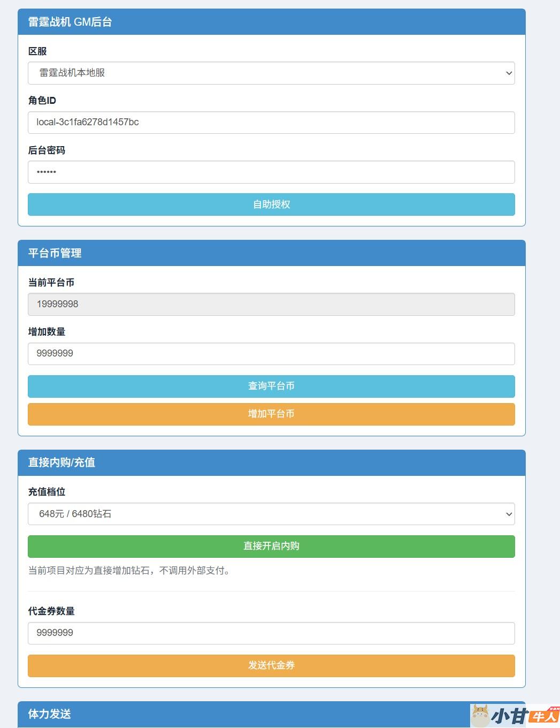Click the 增加数量 label

tap(47, 332)
